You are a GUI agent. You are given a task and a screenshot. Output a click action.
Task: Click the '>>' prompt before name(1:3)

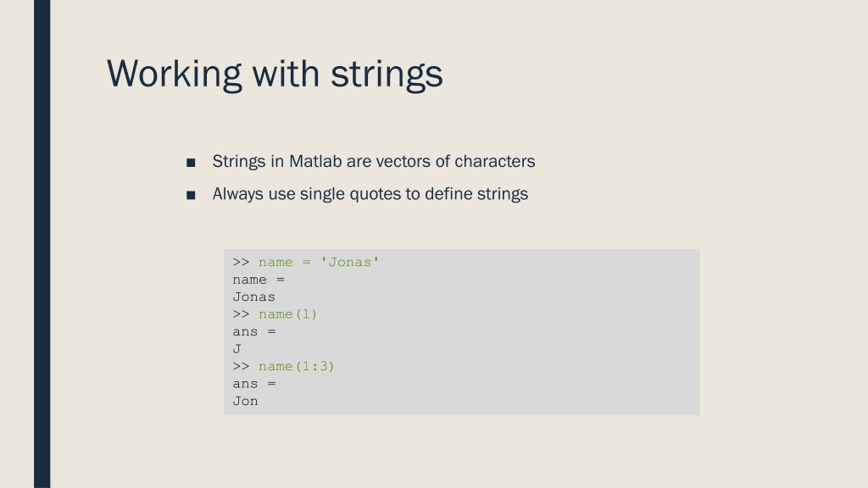click(241, 366)
